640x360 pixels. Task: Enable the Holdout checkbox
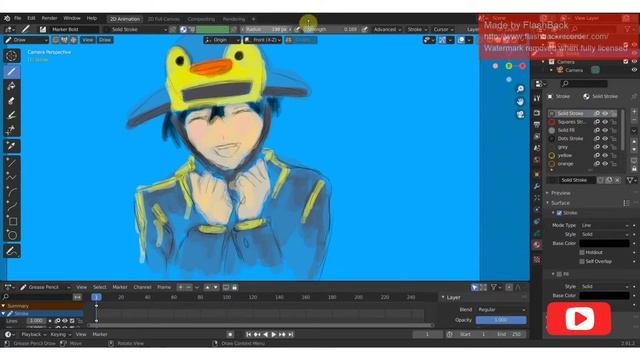[582, 253]
